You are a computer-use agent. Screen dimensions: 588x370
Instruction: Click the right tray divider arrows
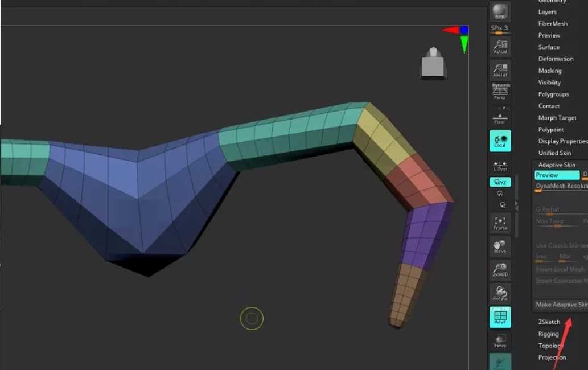click(516, 205)
